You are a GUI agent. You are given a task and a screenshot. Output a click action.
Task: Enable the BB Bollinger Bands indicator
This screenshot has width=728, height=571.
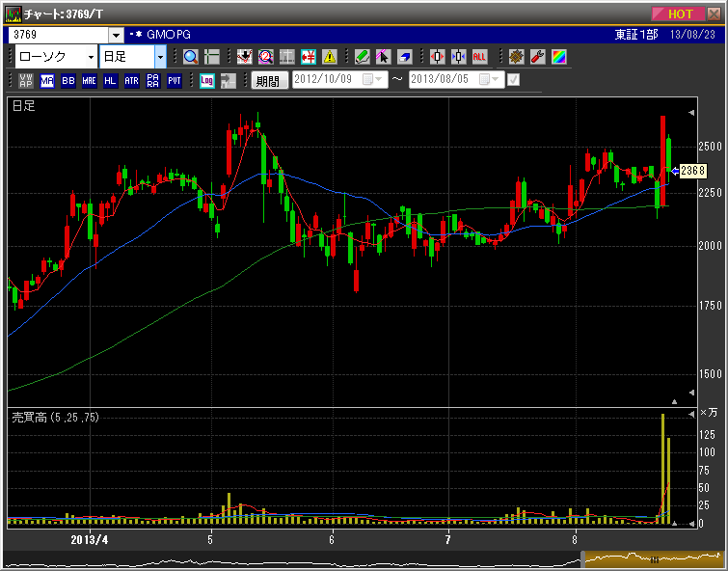[x=68, y=81]
